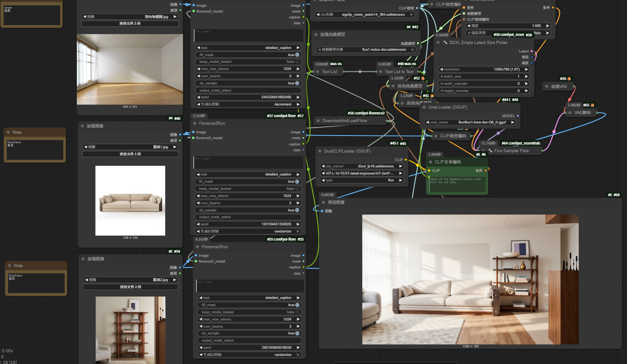Click the text_input field of Florence2Run #57
This screenshot has height=364, width=627.
(249, 162)
